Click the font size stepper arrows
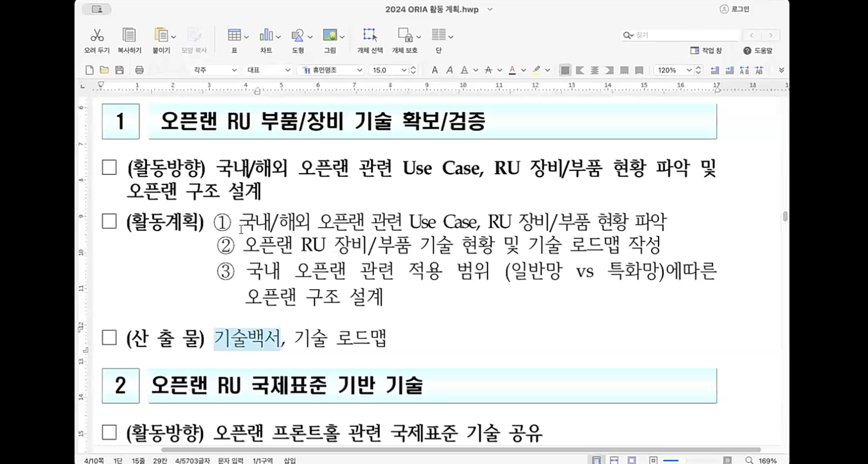Viewport: 868px width, 464px height. coord(413,70)
